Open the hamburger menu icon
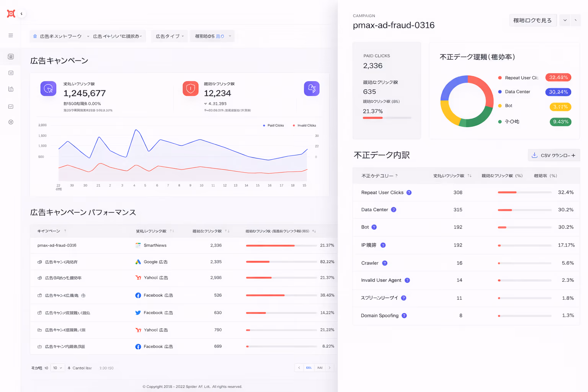This screenshot has height=392, width=588. tap(11, 35)
